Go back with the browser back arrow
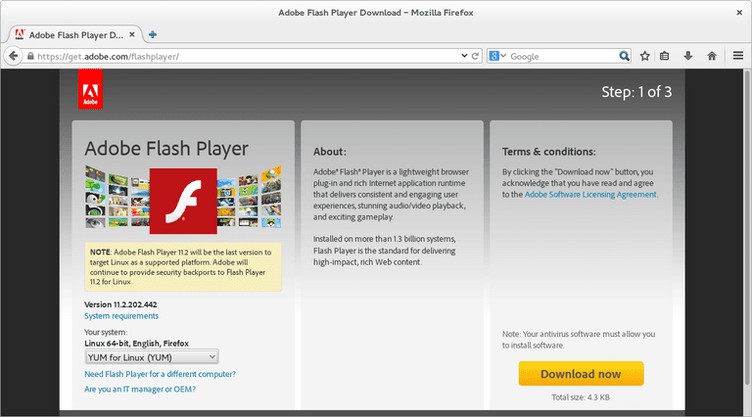Screen dimensions: 752x417 click(x=13, y=56)
